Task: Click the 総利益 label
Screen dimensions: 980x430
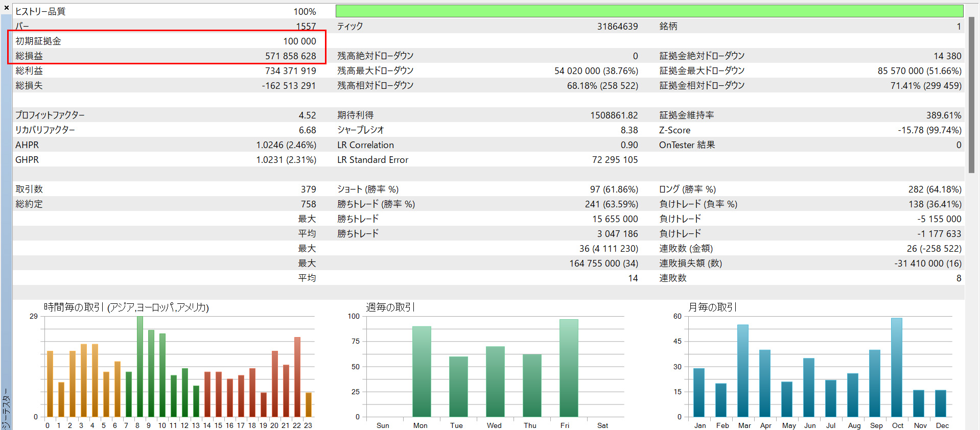Action: point(29,70)
